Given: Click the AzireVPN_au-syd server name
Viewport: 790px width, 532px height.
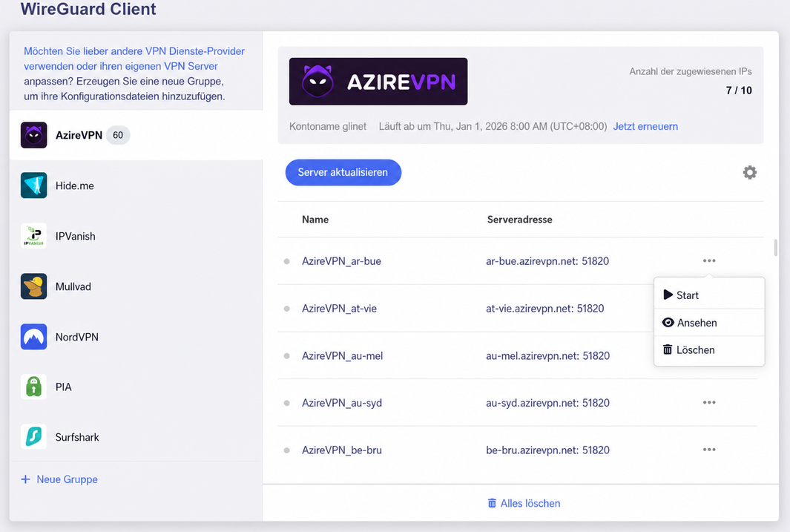Looking at the screenshot, I should 342,403.
